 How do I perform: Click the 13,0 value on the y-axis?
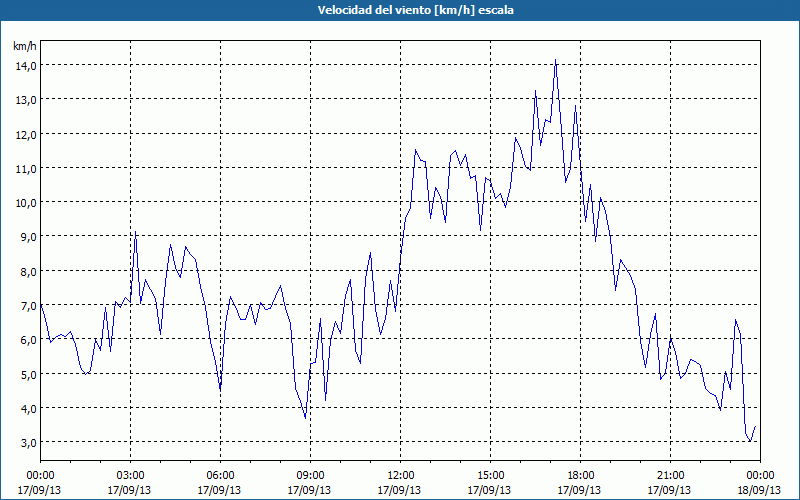[x=25, y=99]
